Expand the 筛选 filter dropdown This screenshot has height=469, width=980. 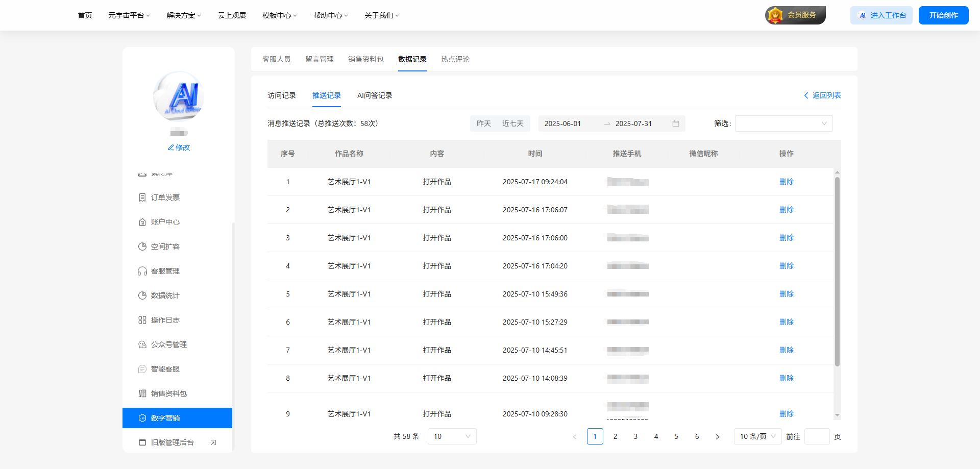click(783, 124)
